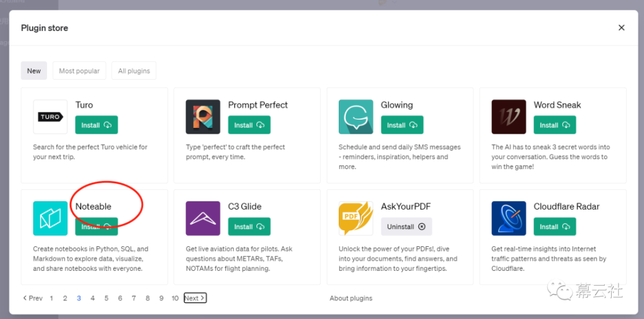644x319 pixels.
Task: Click the Turo plugin title
Action: pos(84,105)
